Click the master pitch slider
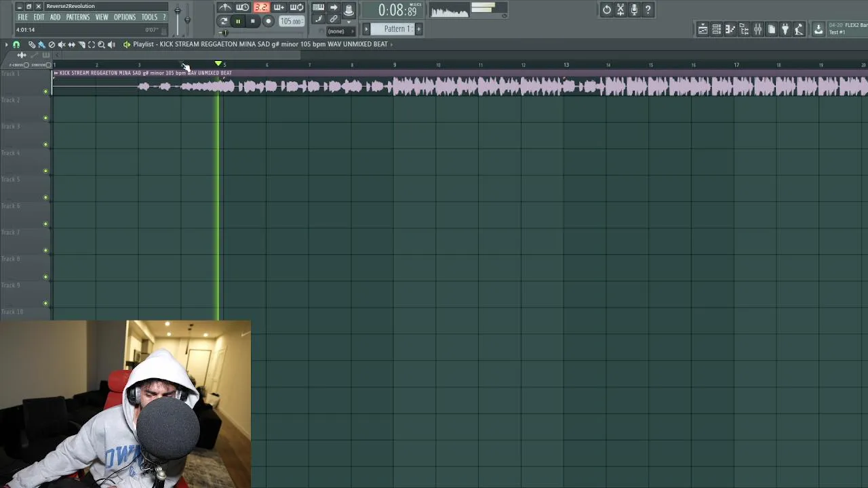This screenshot has width=868, height=488. (x=187, y=19)
